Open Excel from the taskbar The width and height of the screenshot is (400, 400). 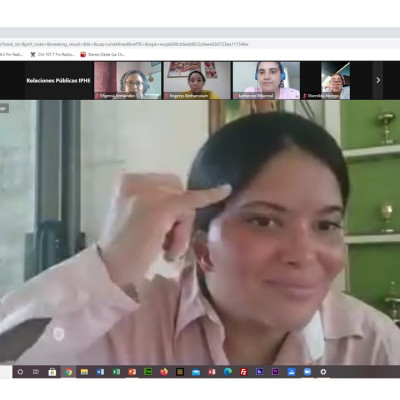click(x=116, y=372)
